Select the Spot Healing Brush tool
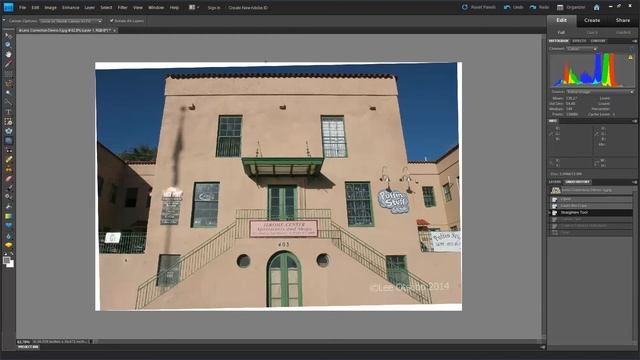This screenshot has width=640, height=360. click(x=8, y=160)
